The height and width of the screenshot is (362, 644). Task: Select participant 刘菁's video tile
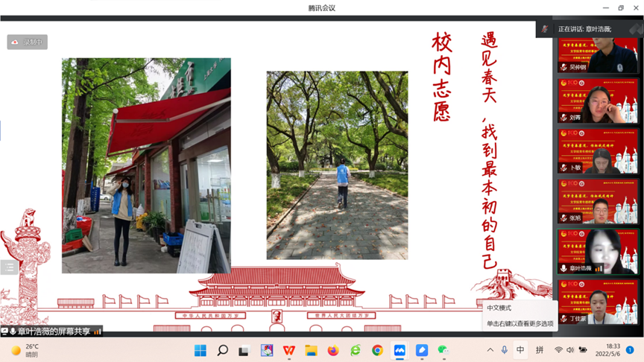598,102
